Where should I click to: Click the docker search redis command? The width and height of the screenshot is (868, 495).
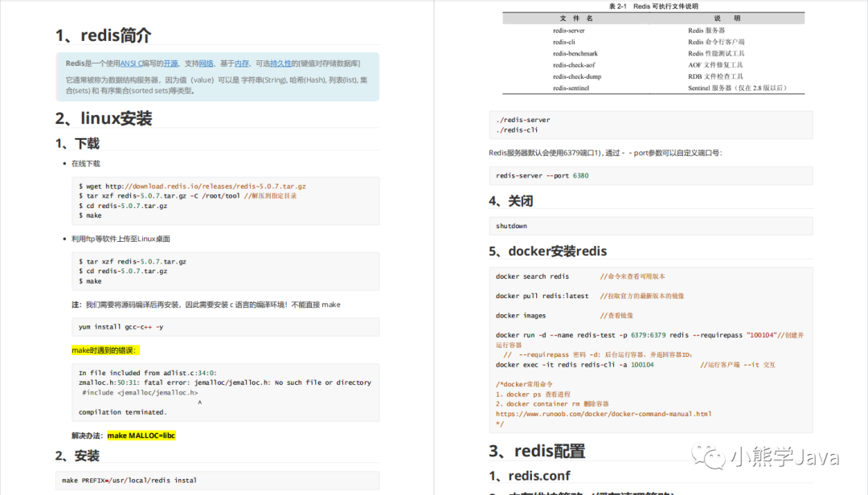tap(532, 277)
